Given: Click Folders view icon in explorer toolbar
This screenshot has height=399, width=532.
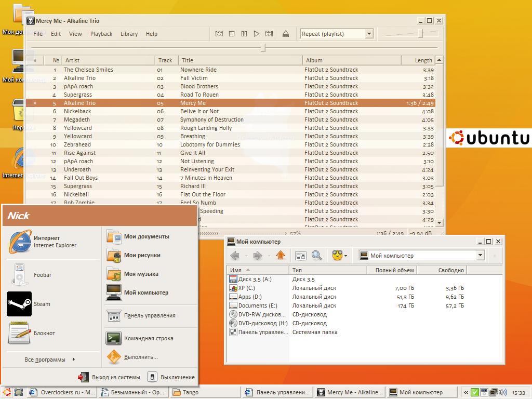Looking at the screenshot, I should (x=301, y=256).
